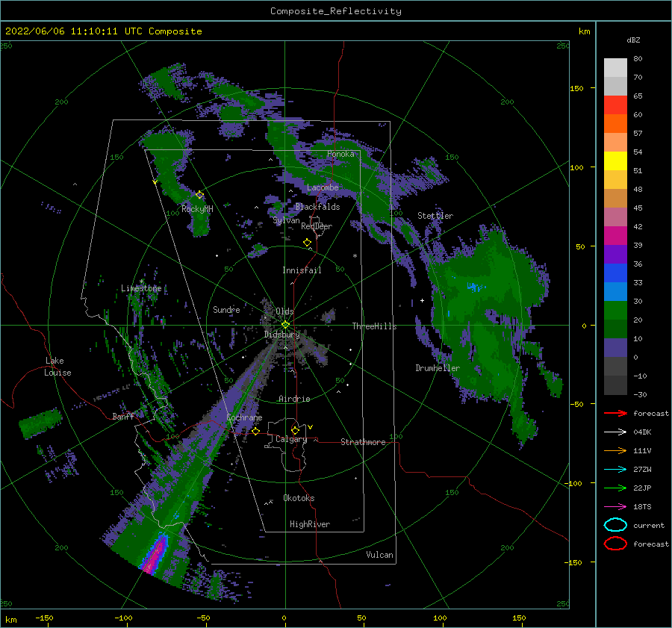672x628 pixels.
Task: Click the asterisk marker east of Innisfail
Action: pos(355,256)
